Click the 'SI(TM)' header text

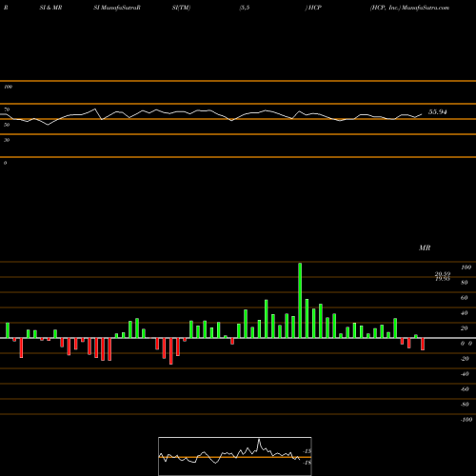point(181,8)
